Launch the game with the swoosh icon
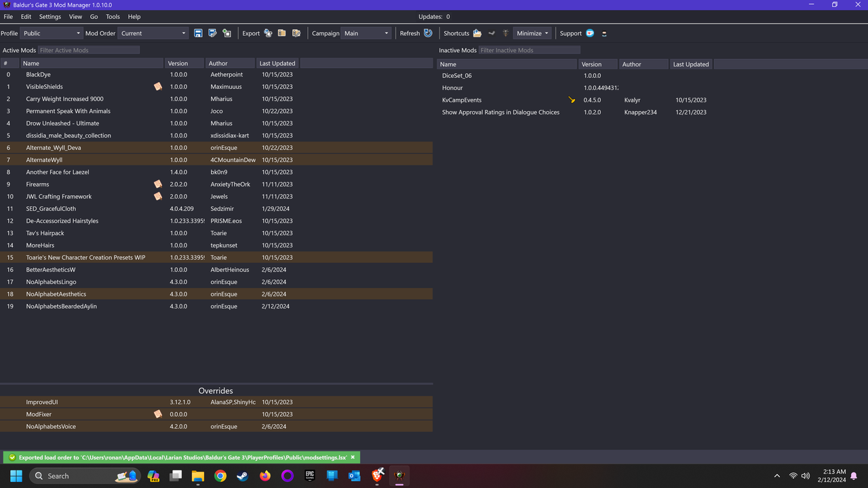The height and width of the screenshot is (488, 868). click(491, 33)
